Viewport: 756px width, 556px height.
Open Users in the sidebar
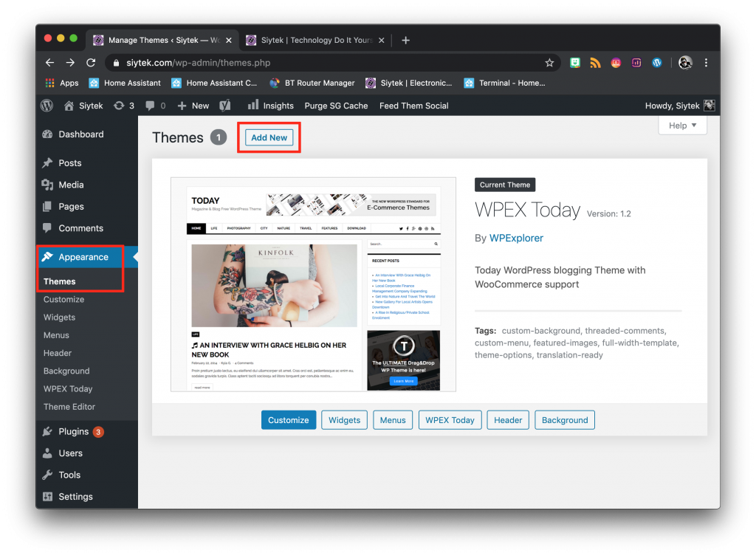tap(70, 453)
